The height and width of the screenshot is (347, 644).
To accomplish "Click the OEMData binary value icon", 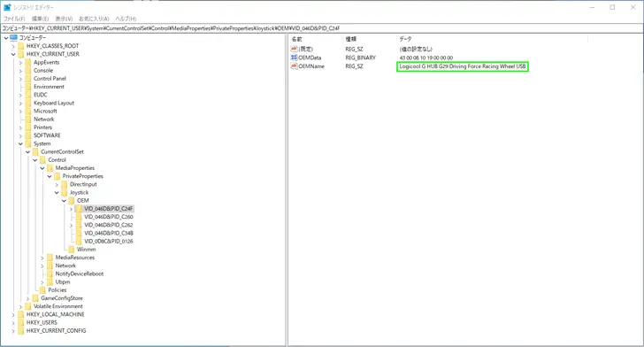I will [294, 58].
